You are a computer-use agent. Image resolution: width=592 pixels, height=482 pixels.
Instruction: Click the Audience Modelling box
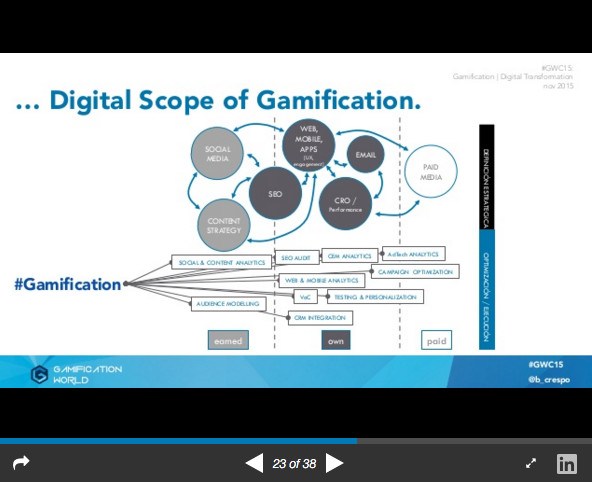pos(228,303)
